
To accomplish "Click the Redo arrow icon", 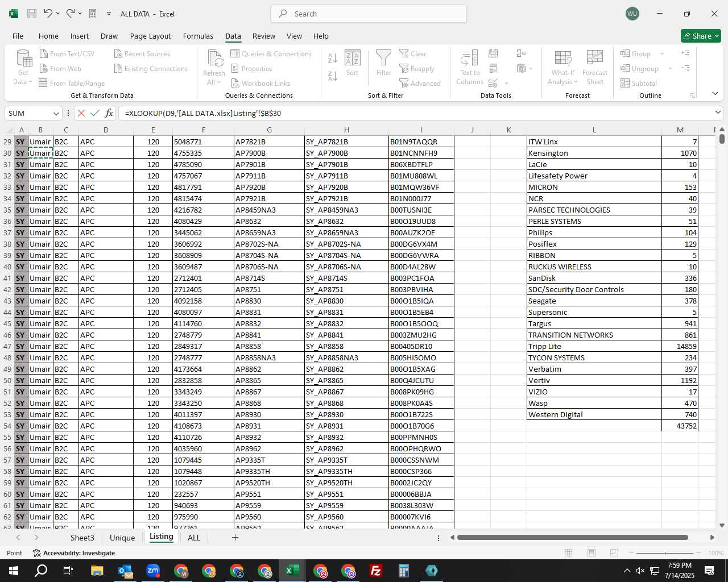I will coord(71,14).
